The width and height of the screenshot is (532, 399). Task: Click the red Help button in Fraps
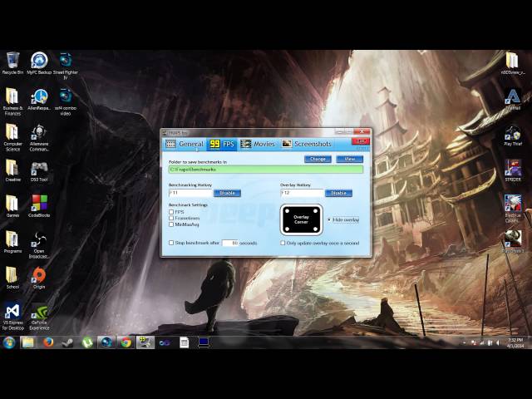[x=361, y=141]
